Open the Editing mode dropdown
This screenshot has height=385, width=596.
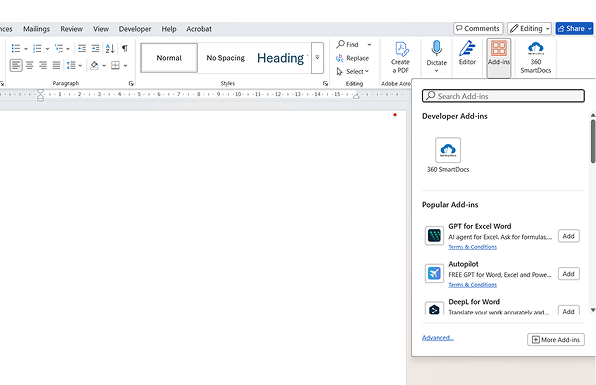[529, 29]
